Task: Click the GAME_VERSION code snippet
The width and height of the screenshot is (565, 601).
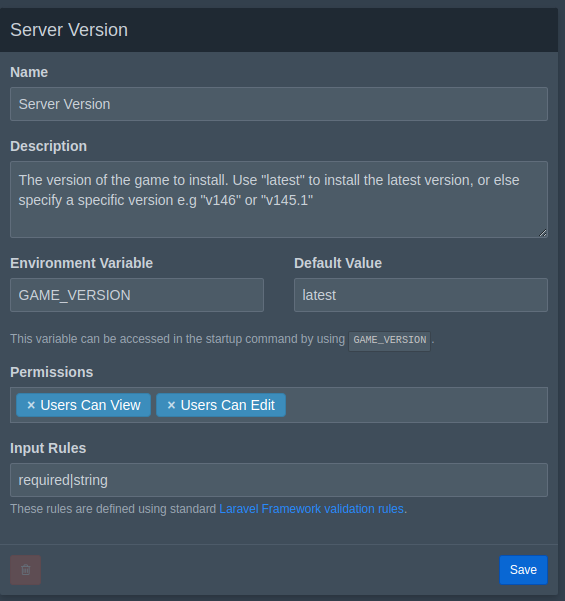Action: pyautogui.click(x=389, y=340)
